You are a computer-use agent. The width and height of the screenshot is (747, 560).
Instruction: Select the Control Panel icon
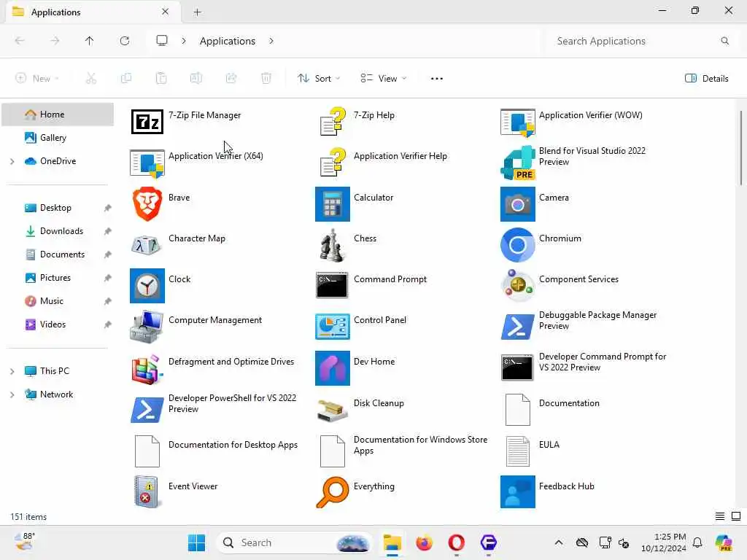(333, 327)
